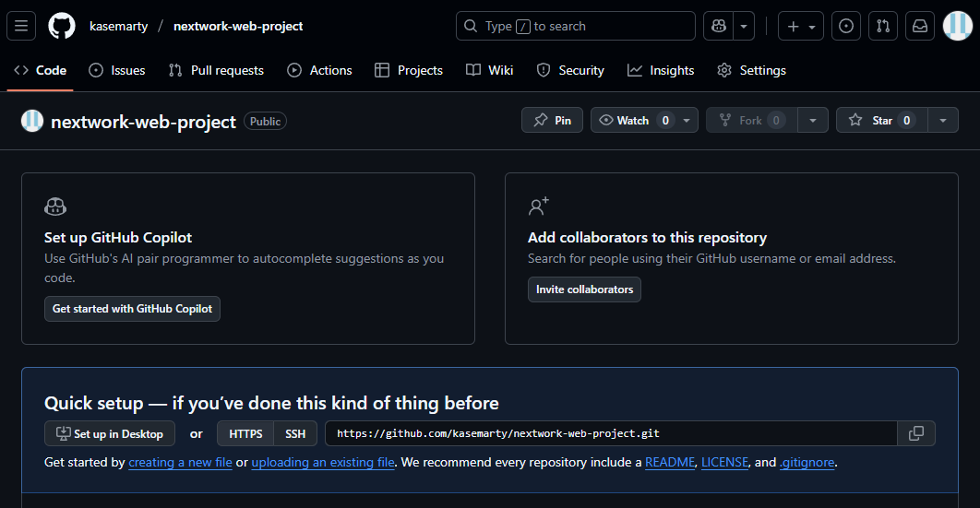Expand the Watch options dropdown arrow
The height and width of the screenshot is (508, 980).
click(687, 121)
